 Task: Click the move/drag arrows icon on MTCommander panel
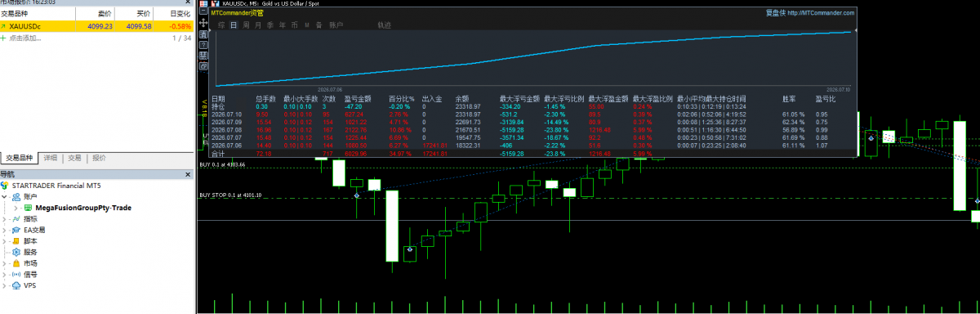[x=203, y=23]
